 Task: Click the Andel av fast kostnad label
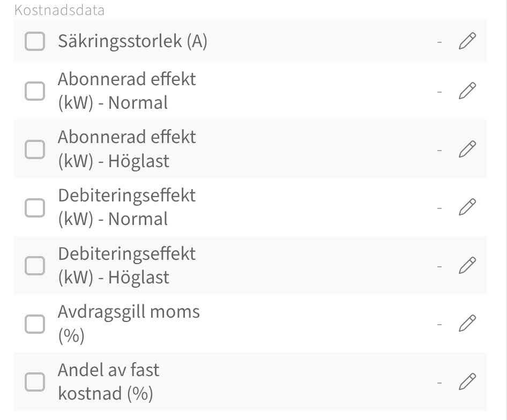(x=108, y=381)
